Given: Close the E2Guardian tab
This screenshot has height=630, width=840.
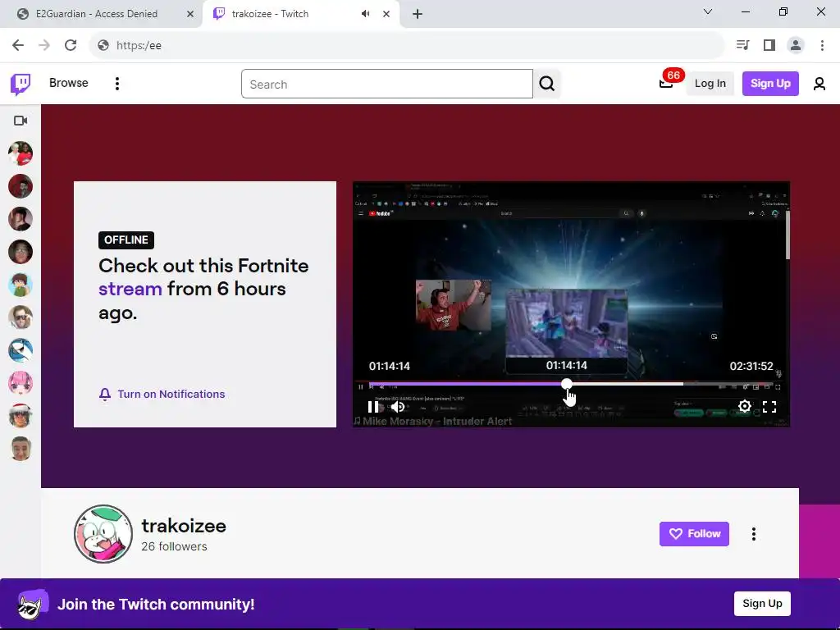Looking at the screenshot, I should [189, 14].
